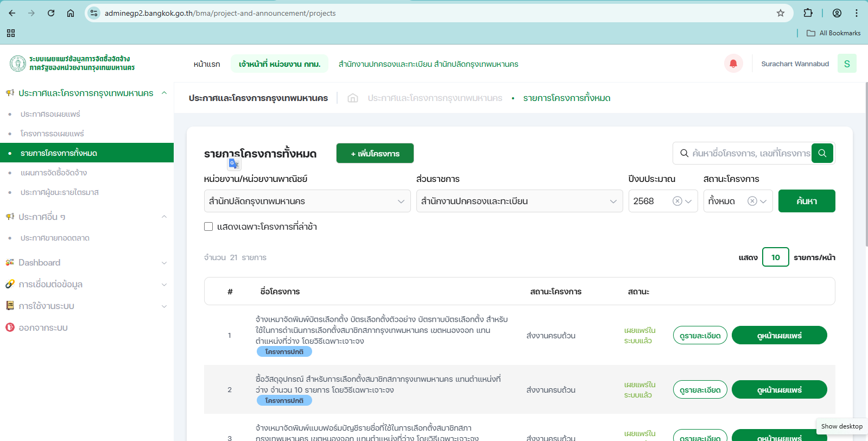Screen dimensions: 868x441
Task: Open apps grid in bookmarks bar
Action: tap(11, 33)
